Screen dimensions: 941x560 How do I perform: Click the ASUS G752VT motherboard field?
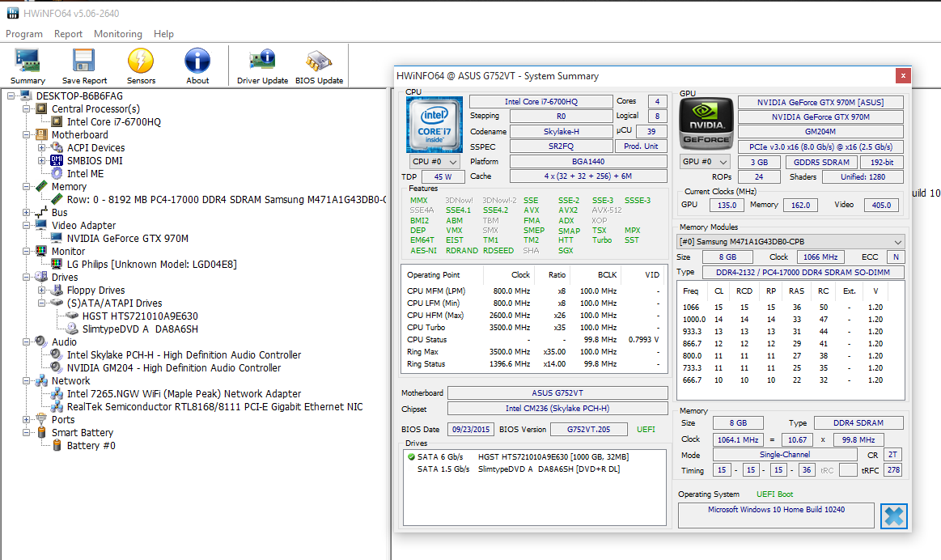click(557, 392)
